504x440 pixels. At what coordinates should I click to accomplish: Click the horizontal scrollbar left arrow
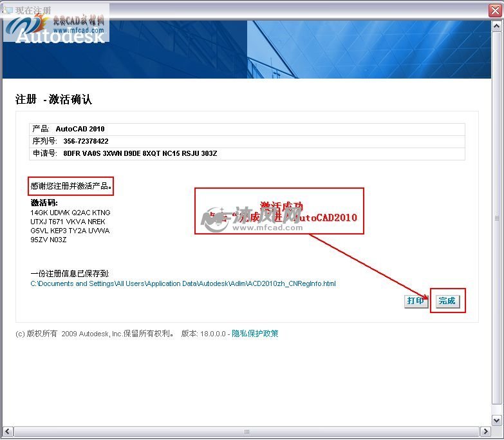pos(8,432)
